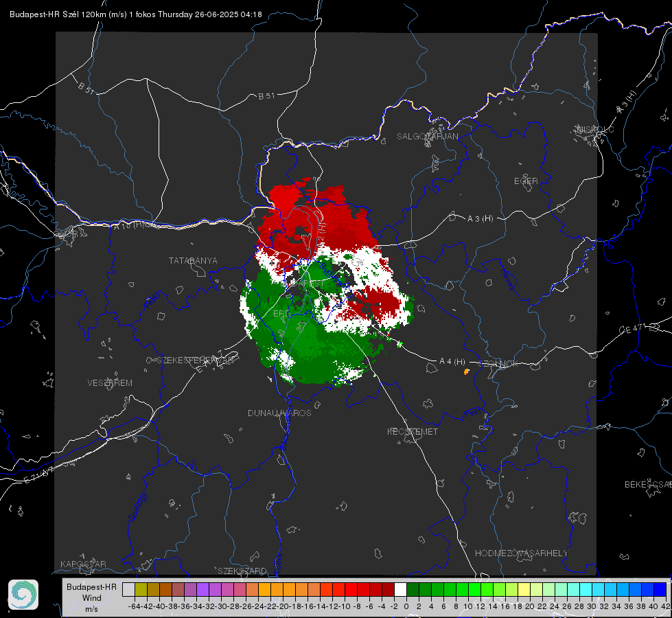
Task: Click the 'Budapest-HR Wind m/s' legend caption
Action: pos(92,598)
